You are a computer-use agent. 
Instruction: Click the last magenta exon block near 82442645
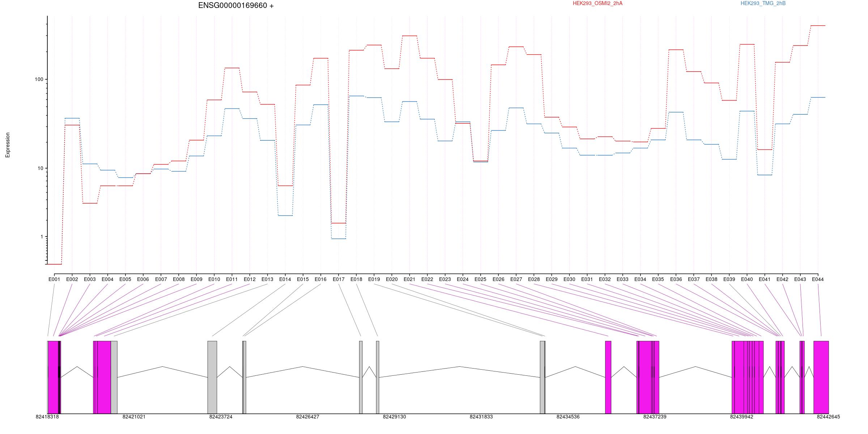pos(821,377)
